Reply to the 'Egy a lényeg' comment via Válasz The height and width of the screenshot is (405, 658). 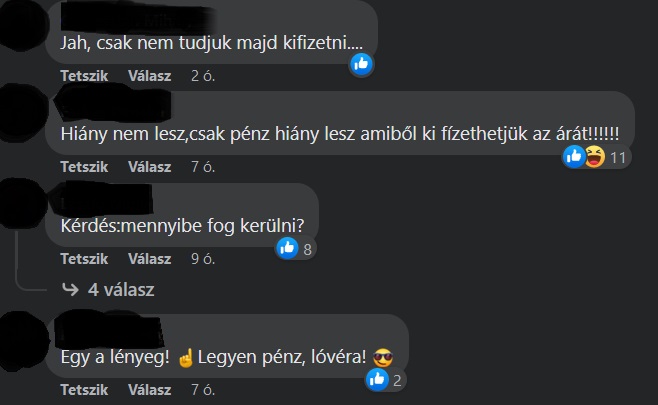click(x=149, y=390)
